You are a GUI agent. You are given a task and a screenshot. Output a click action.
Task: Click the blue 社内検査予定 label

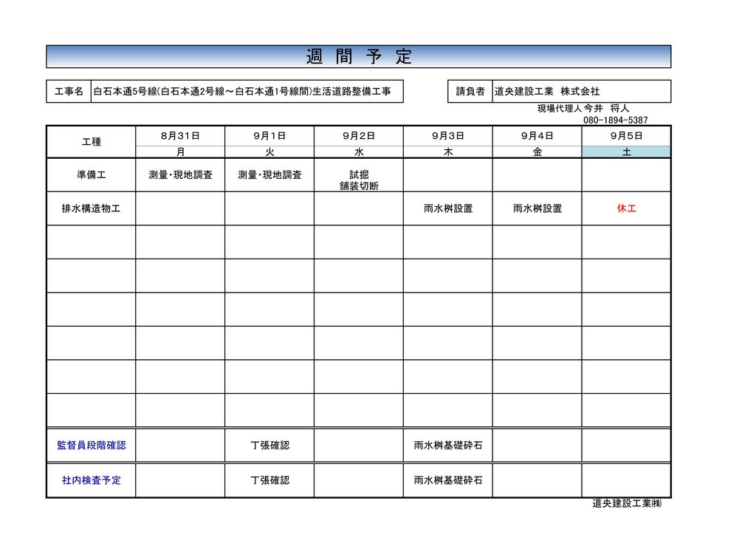pyautogui.click(x=91, y=480)
